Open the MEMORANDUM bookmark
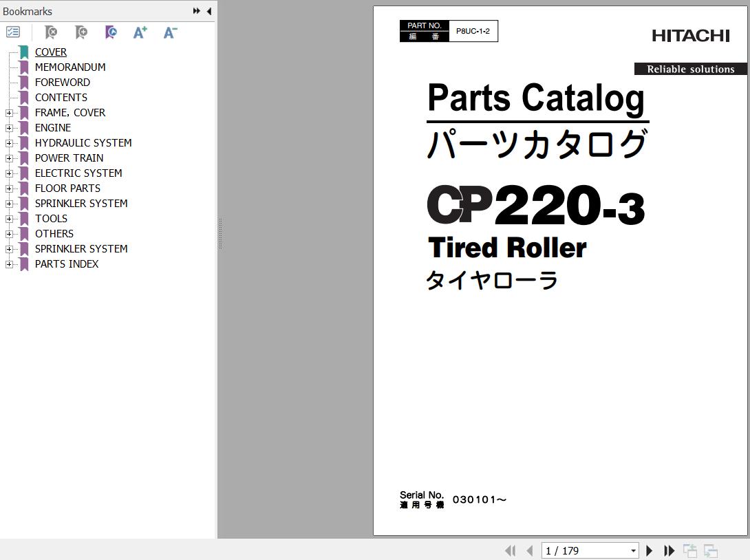This screenshot has width=750, height=560. click(x=70, y=67)
